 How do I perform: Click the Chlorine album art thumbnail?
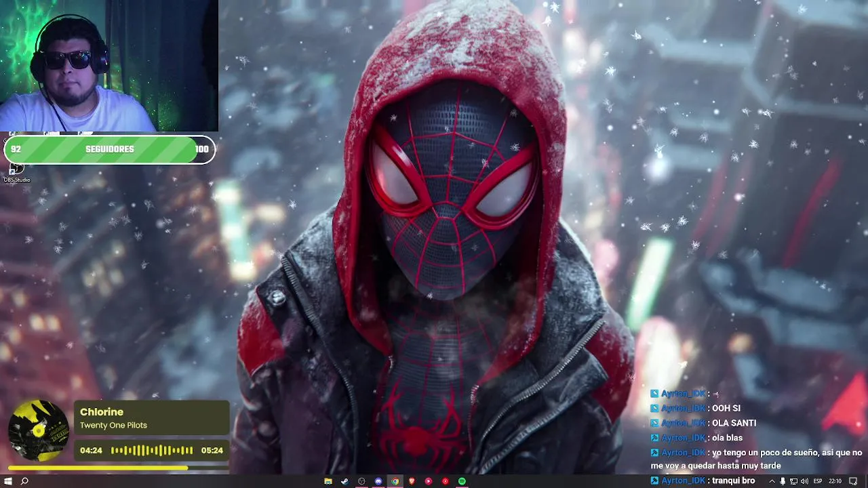click(x=39, y=430)
